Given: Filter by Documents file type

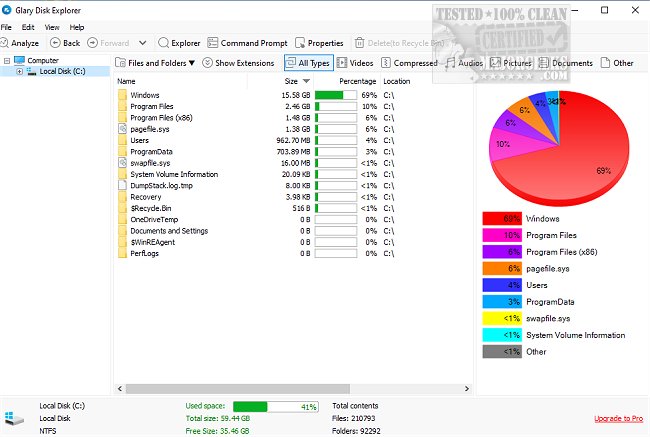Looking at the screenshot, I should coord(566,63).
